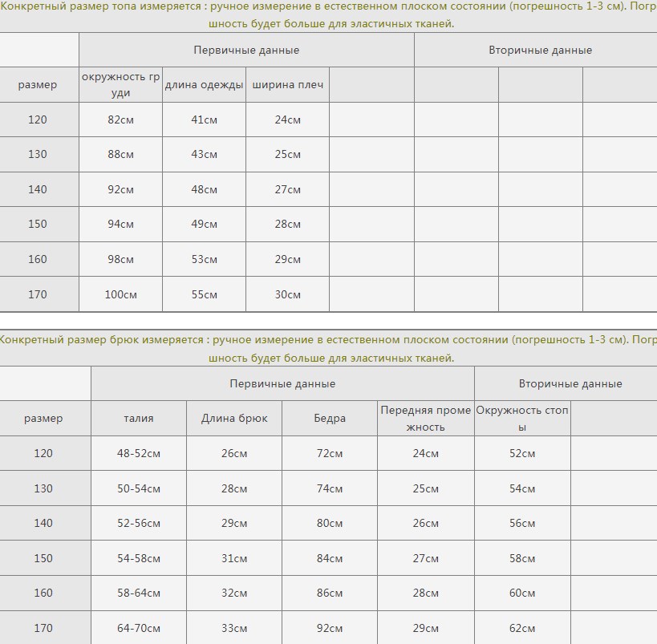Select shoulder width 27см in top table
Viewport: 657px width, 644px height.
pos(287,189)
